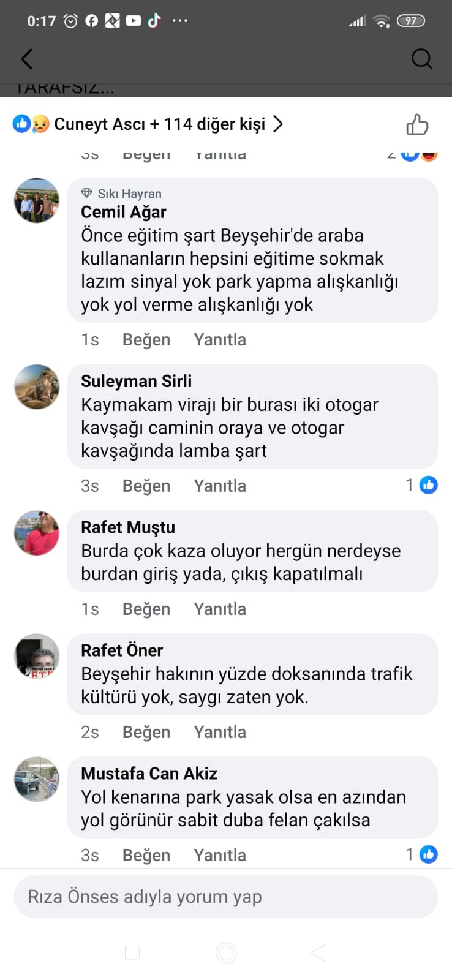The image size is (452, 980).
Task: Like Cemil Ağar's comment with Beğen
Action: click(146, 340)
